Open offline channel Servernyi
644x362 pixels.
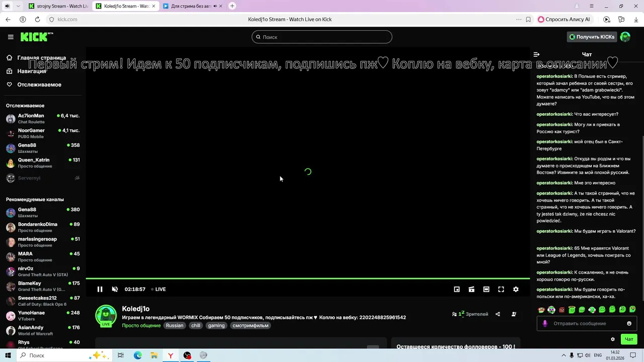coord(43,178)
